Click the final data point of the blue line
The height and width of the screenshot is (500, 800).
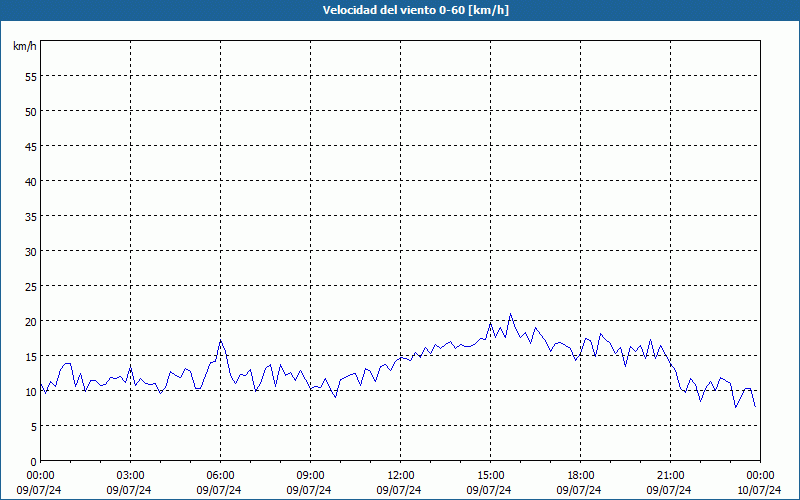[x=755, y=406]
